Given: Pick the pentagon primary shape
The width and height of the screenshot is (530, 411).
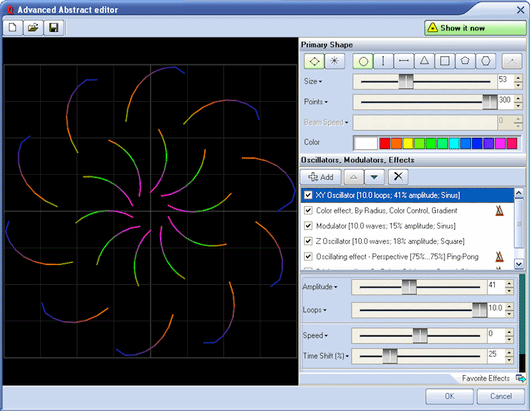Looking at the screenshot, I should [465, 61].
